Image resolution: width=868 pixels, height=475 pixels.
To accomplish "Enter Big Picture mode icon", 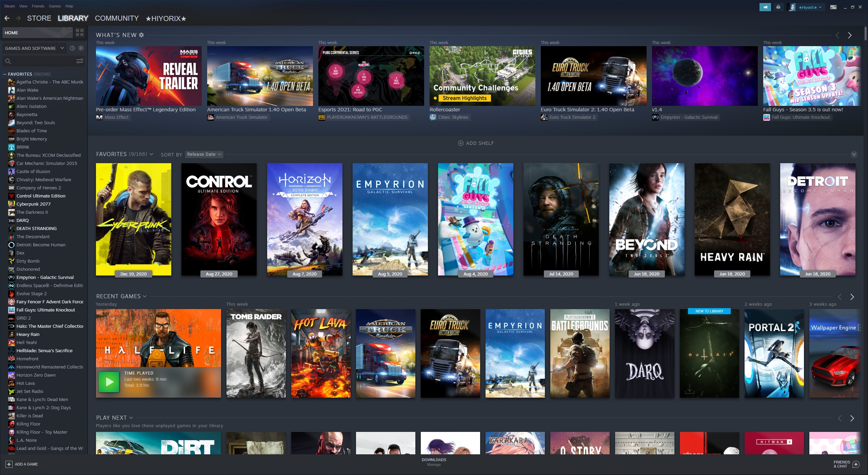I will (x=833, y=7).
